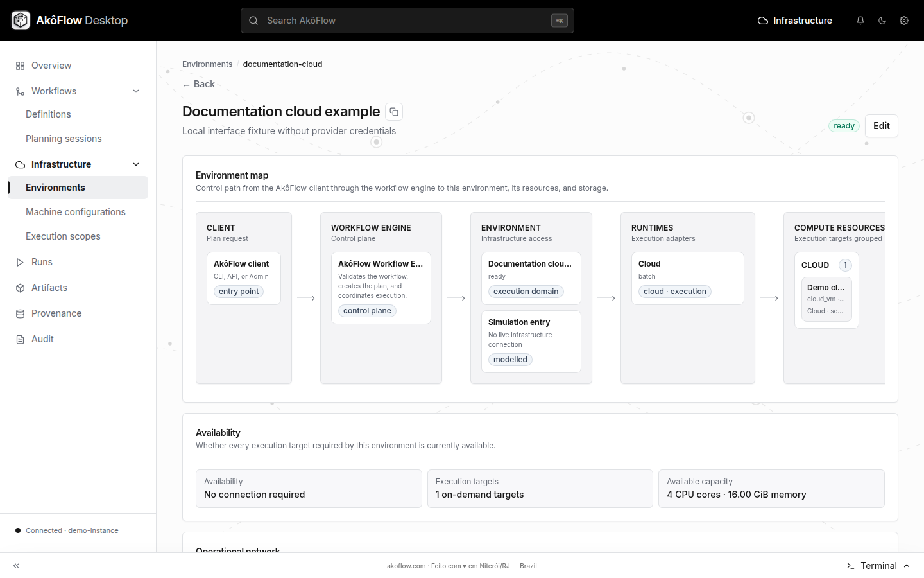
Task: Click the AkôFlow logo icon
Action: pyautogui.click(x=21, y=21)
